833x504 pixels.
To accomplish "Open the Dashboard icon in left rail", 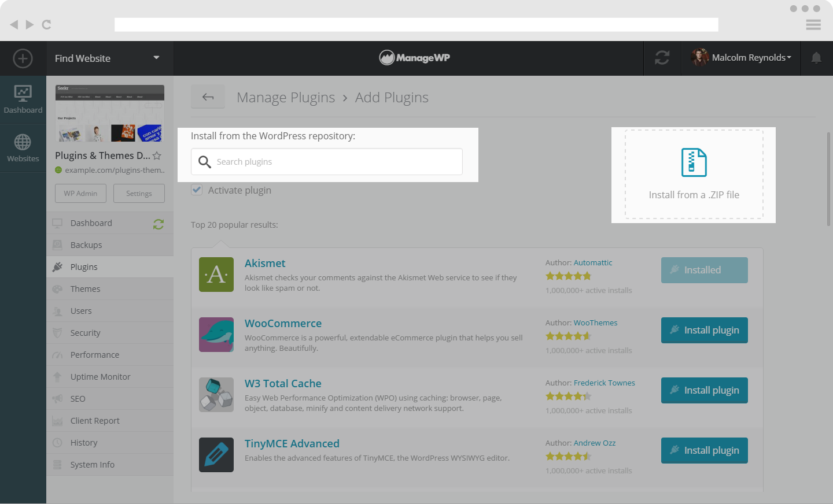I will pos(23,99).
